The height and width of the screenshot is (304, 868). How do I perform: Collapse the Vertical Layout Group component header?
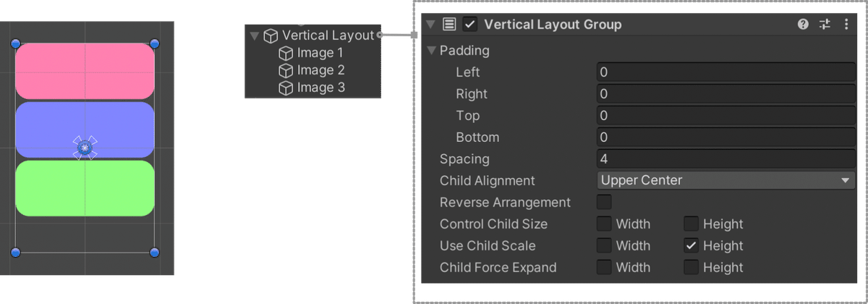click(431, 25)
